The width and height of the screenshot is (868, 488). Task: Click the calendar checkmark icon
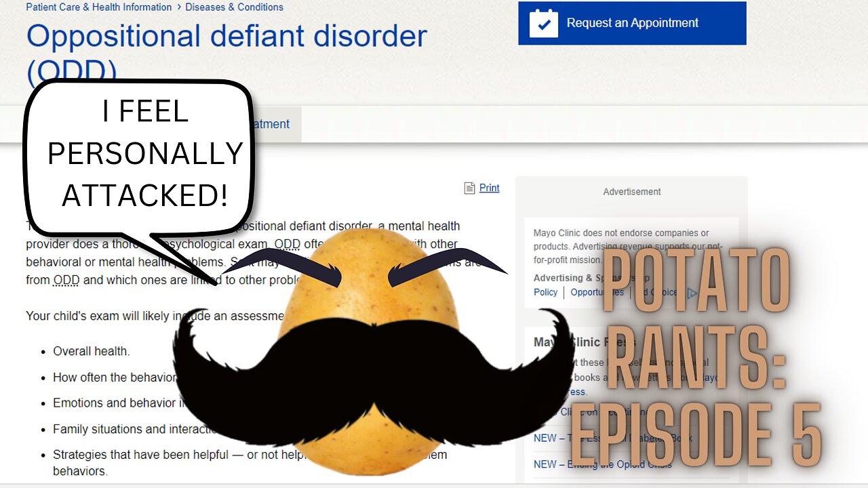[544, 23]
